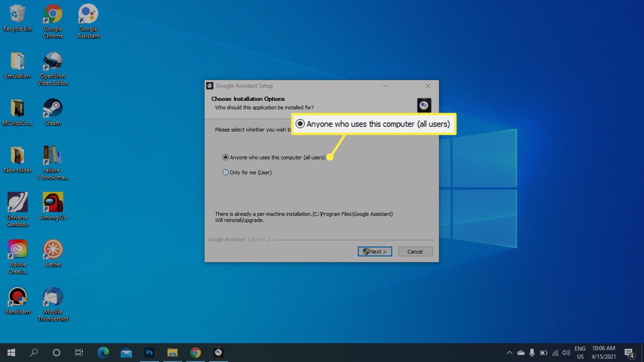Viewport: 644px width, 362px height.
Task: Click OneDrive cloud tray icon
Action: (521, 353)
